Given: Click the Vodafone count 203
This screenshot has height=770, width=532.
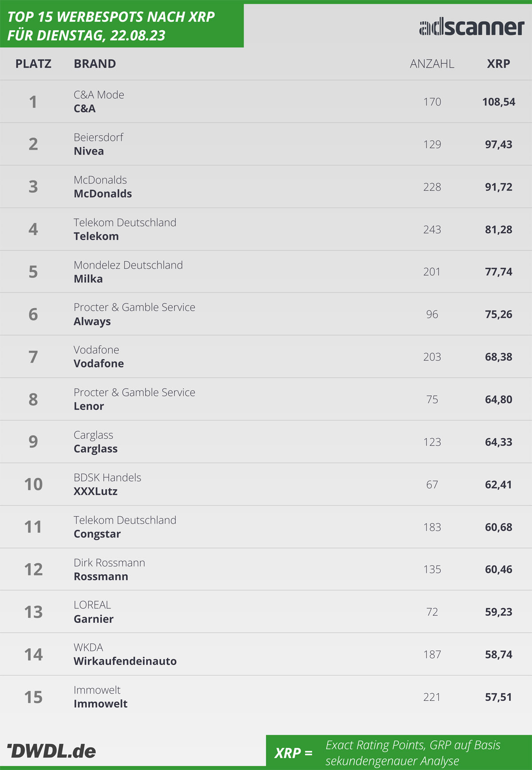Looking at the screenshot, I should tap(432, 357).
